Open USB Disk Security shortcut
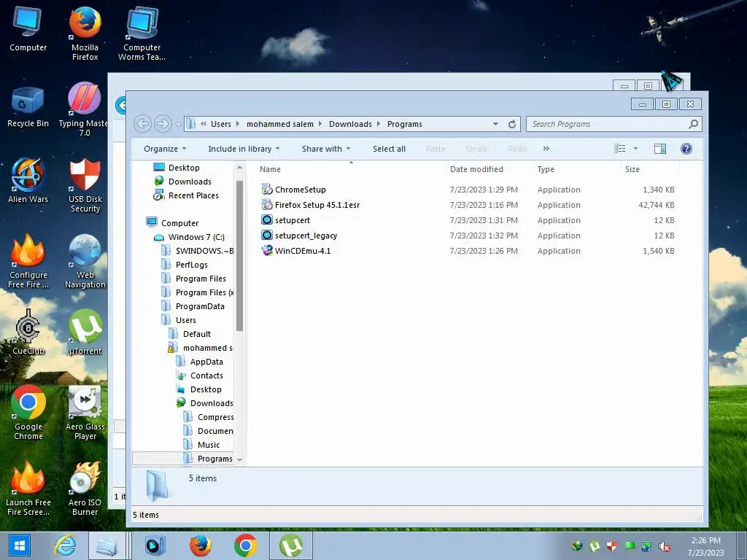This screenshot has width=747, height=560. pos(85,184)
